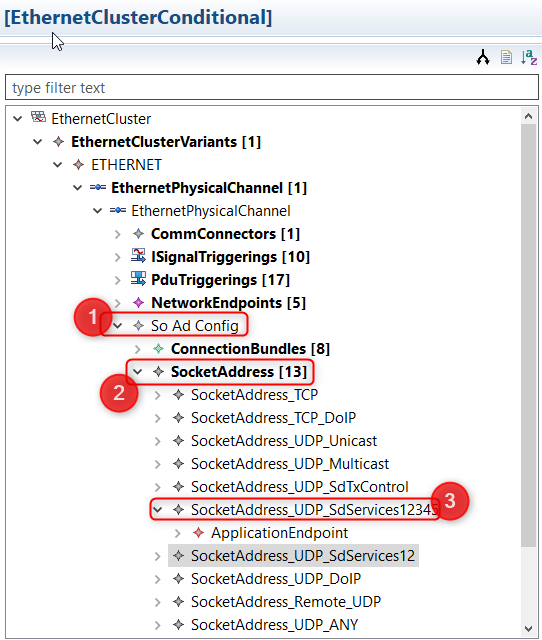Select SocketAddress_Remote_UDP tree item
This screenshot has width=542, height=640.
click(286, 602)
